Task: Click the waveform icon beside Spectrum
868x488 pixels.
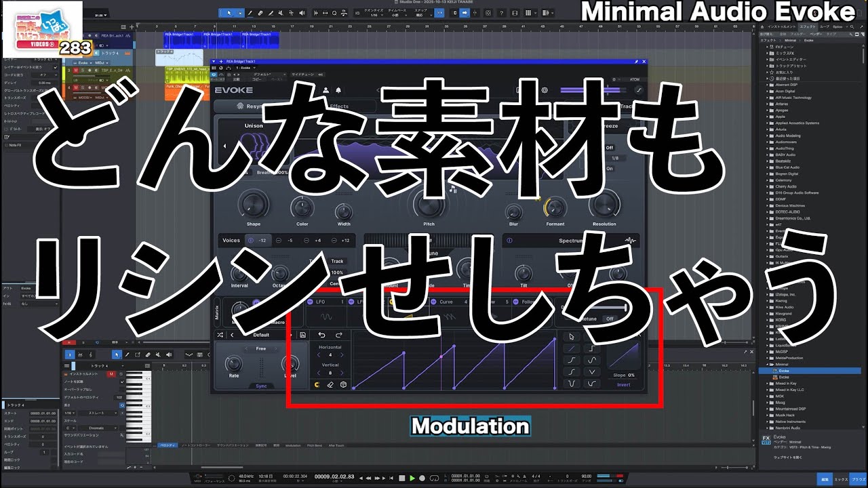Action: pos(630,240)
